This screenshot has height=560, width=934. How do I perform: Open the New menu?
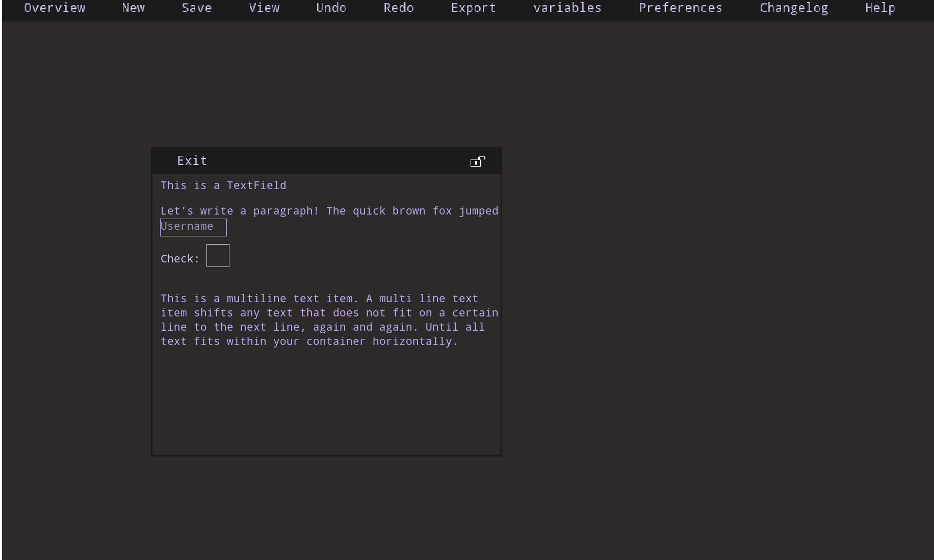pyautogui.click(x=133, y=8)
